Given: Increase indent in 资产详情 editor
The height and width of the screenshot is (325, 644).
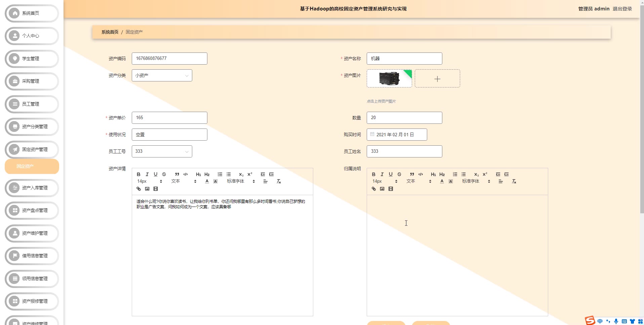Looking at the screenshot, I should click(x=271, y=174).
